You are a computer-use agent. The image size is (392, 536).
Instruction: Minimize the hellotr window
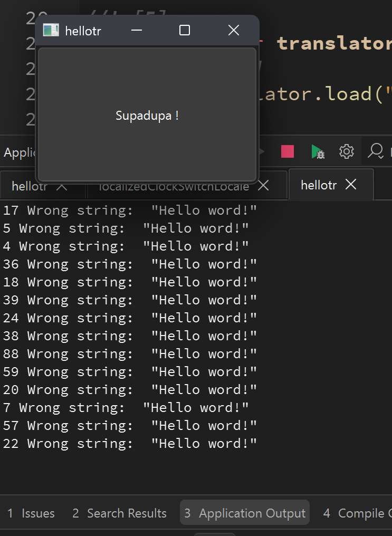137,31
